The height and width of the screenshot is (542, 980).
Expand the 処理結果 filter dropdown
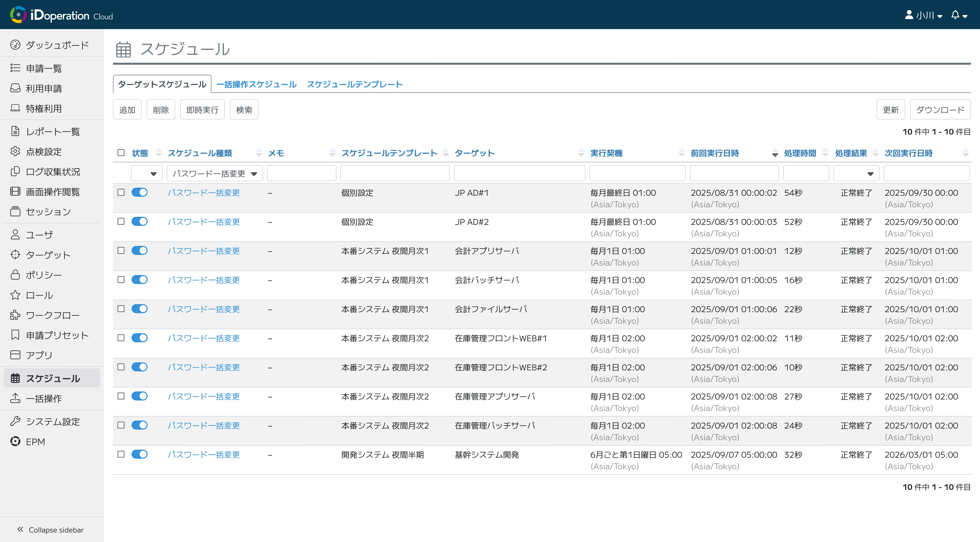coord(856,174)
